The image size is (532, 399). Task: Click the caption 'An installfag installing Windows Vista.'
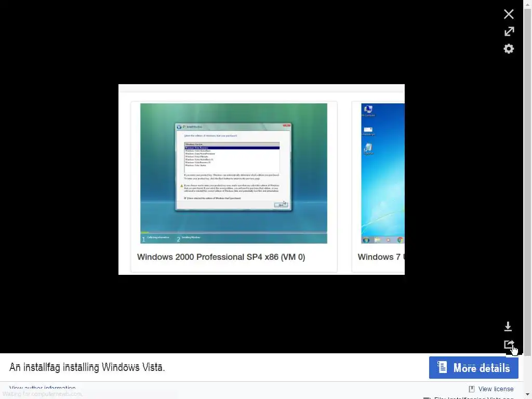(87, 367)
